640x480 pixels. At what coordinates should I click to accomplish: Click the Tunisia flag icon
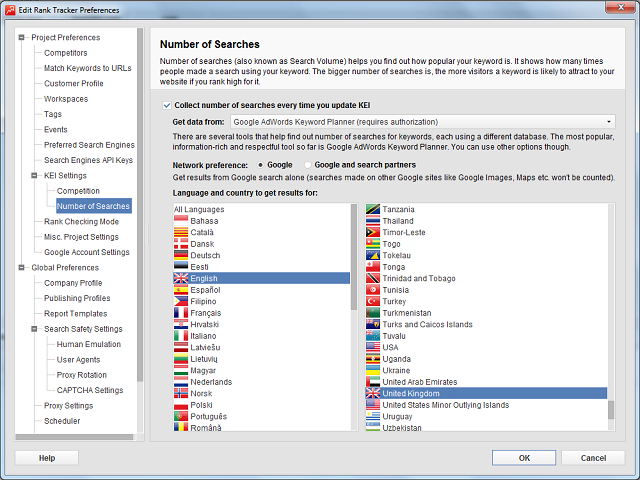tap(373, 290)
